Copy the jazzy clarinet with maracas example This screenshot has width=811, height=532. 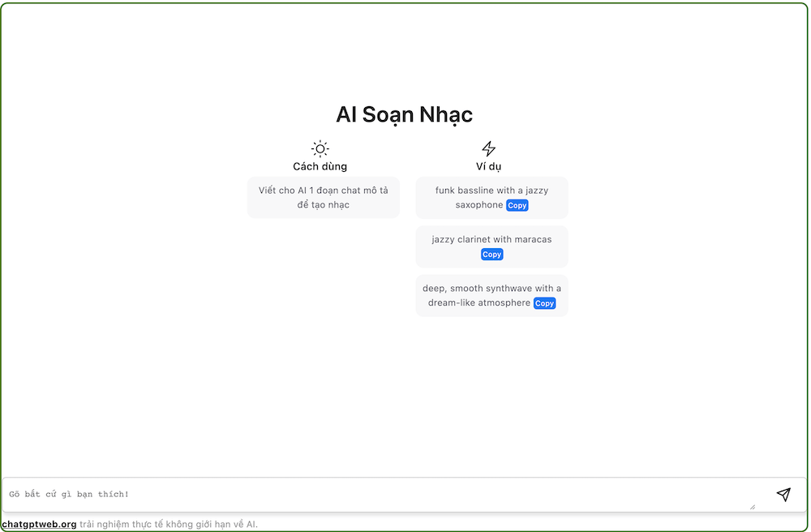pos(491,255)
